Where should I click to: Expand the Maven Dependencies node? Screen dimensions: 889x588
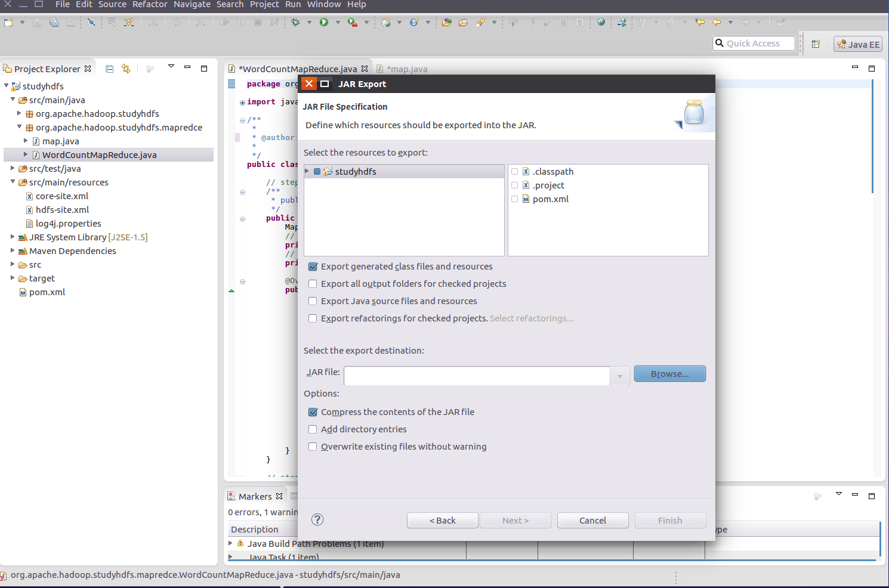coord(13,250)
